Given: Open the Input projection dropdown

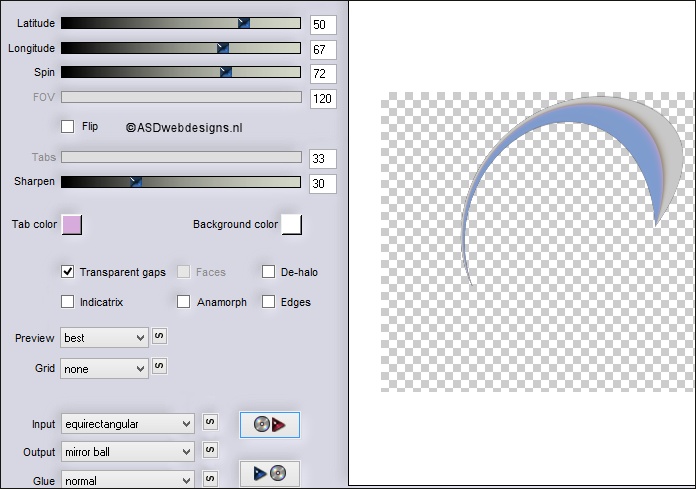Looking at the screenshot, I should pos(128,424).
